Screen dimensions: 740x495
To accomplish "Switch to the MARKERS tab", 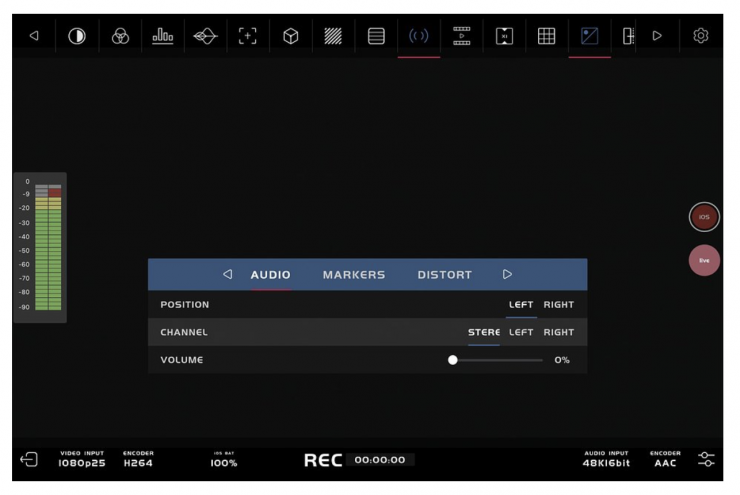I will [x=353, y=275].
